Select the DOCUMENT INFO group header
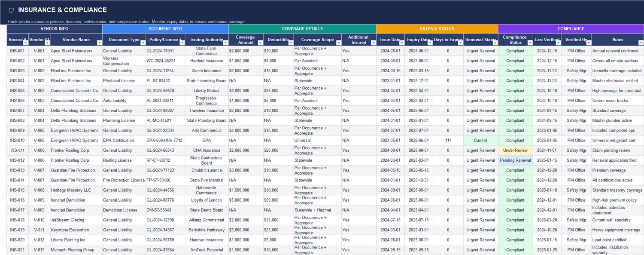Viewport: 644px width, 255px height. pyautogui.click(x=165, y=29)
